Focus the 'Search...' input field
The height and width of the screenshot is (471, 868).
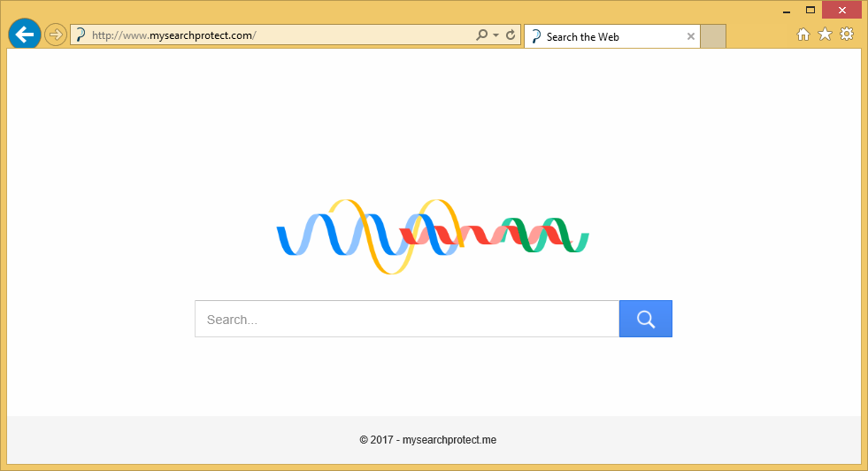(407, 320)
